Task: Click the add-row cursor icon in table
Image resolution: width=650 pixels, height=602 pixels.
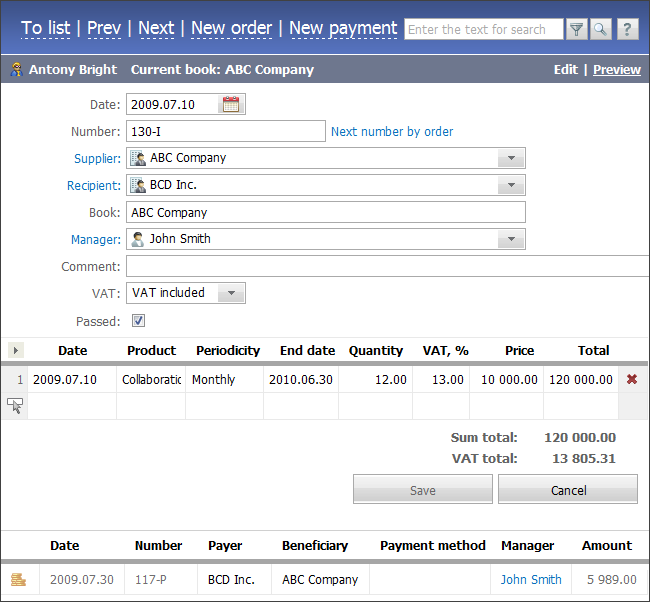Action: pos(15,405)
